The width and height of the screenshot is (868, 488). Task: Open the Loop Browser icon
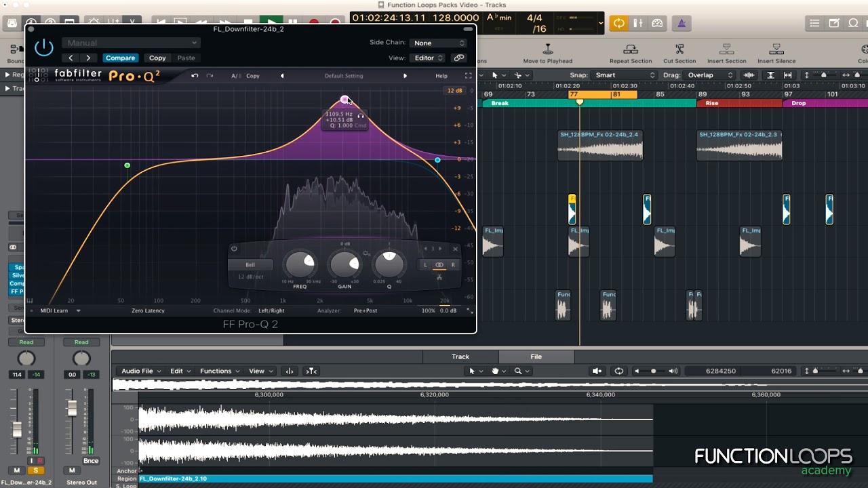[x=853, y=23]
